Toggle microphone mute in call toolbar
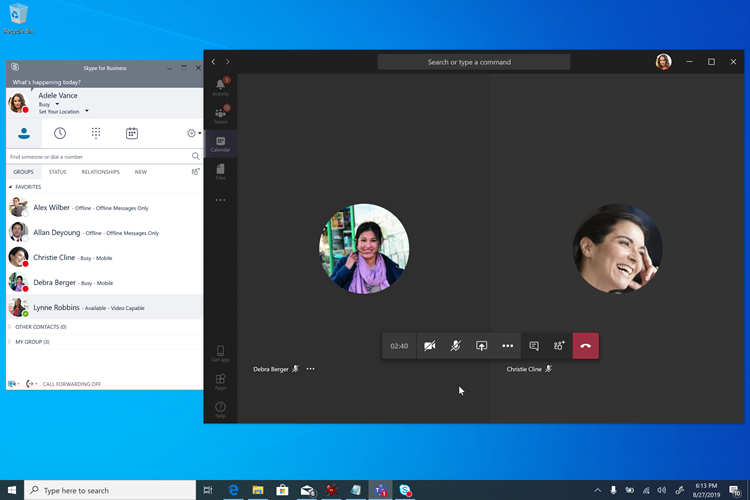The height and width of the screenshot is (500, 750). pyautogui.click(x=455, y=346)
